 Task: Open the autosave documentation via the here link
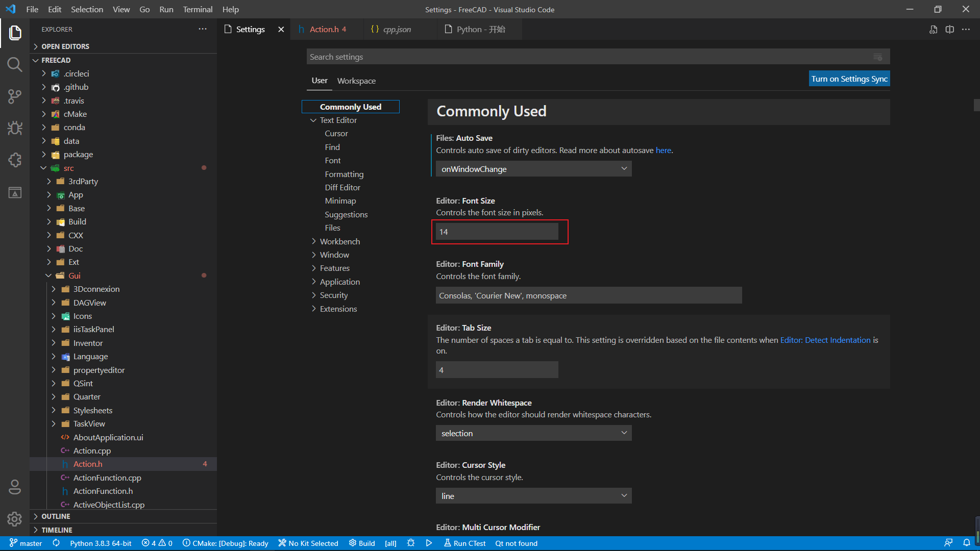click(663, 150)
